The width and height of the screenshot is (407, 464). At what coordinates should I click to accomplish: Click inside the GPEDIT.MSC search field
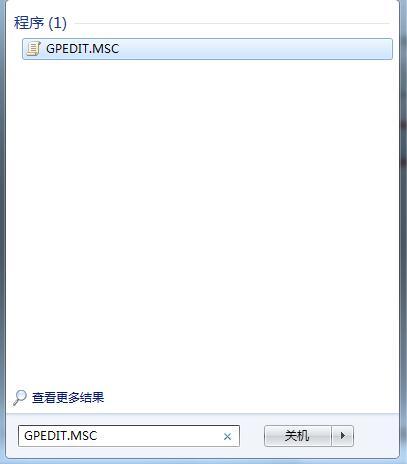pos(129,436)
